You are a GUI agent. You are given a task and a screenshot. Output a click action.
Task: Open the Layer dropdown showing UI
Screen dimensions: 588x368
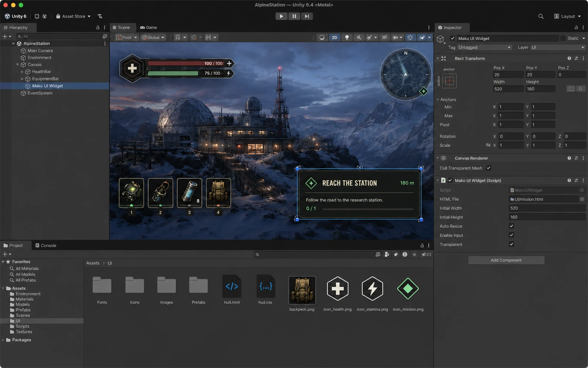click(x=558, y=47)
